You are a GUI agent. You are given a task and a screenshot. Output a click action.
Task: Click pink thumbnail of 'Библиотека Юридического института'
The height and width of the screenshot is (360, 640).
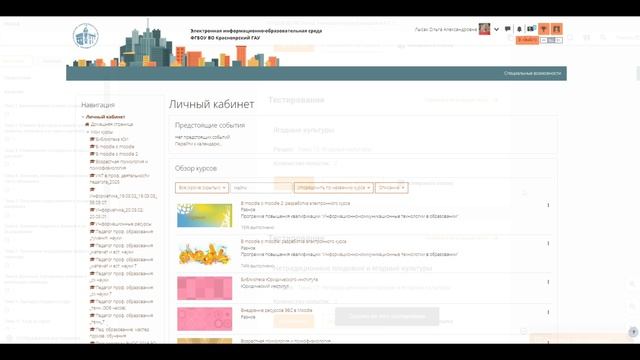tap(204, 288)
